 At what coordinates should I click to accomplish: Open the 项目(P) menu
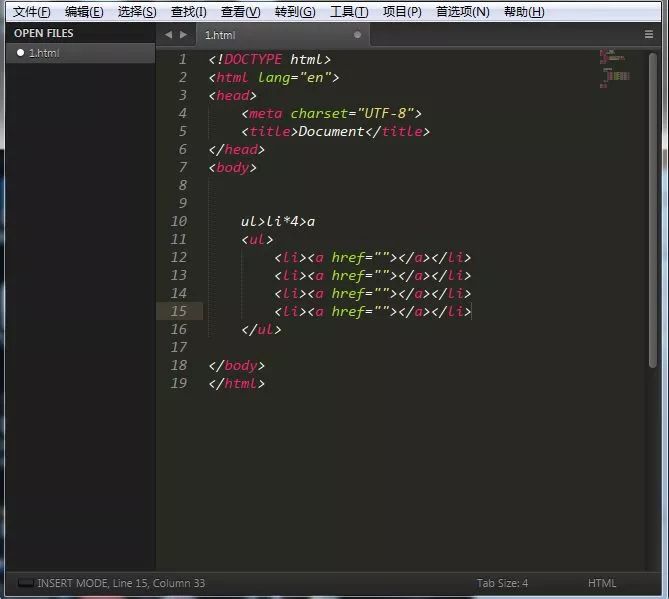tap(402, 12)
